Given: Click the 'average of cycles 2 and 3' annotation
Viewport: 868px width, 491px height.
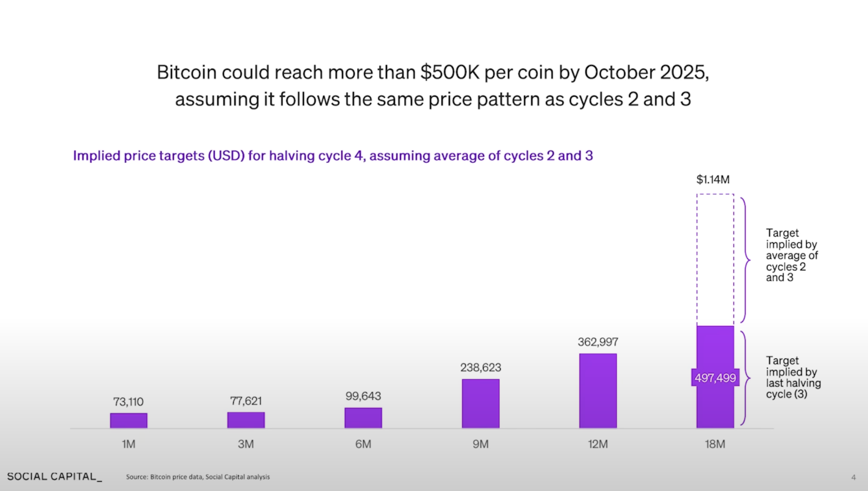Looking at the screenshot, I should [791, 255].
